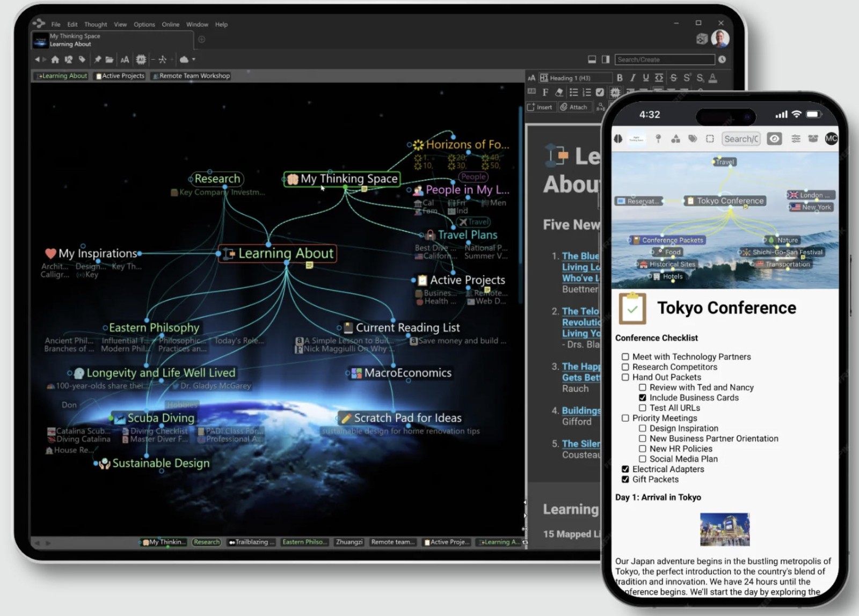Image resolution: width=859 pixels, height=616 pixels.
Task: Apply Italic formatting in notes toolbar
Action: coord(632,78)
